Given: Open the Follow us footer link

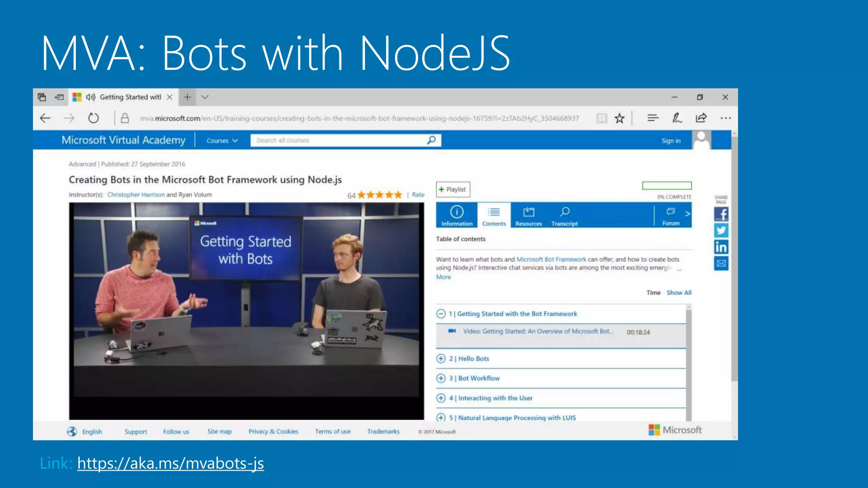Looking at the screenshot, I should click(176, 432).
